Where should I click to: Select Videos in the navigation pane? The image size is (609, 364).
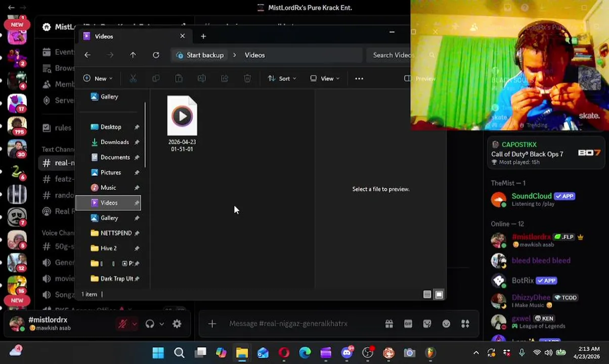click(109, 203)
